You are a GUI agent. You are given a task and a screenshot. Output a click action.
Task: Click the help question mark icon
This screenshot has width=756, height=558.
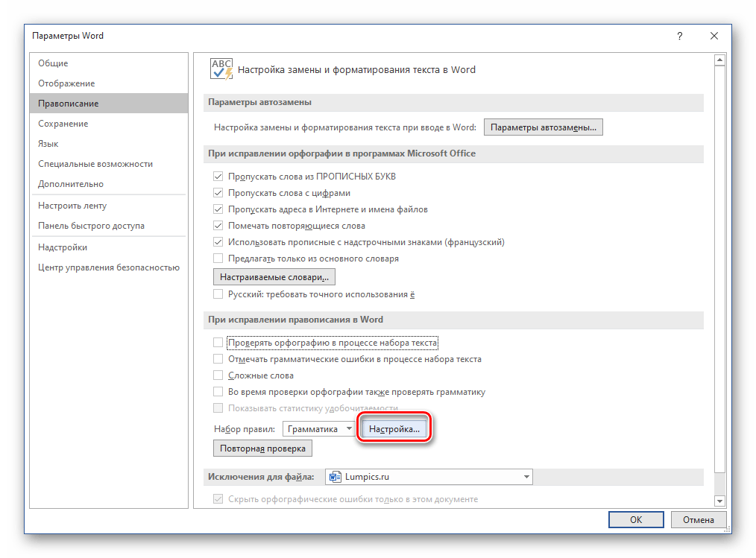tap(679, 36)
